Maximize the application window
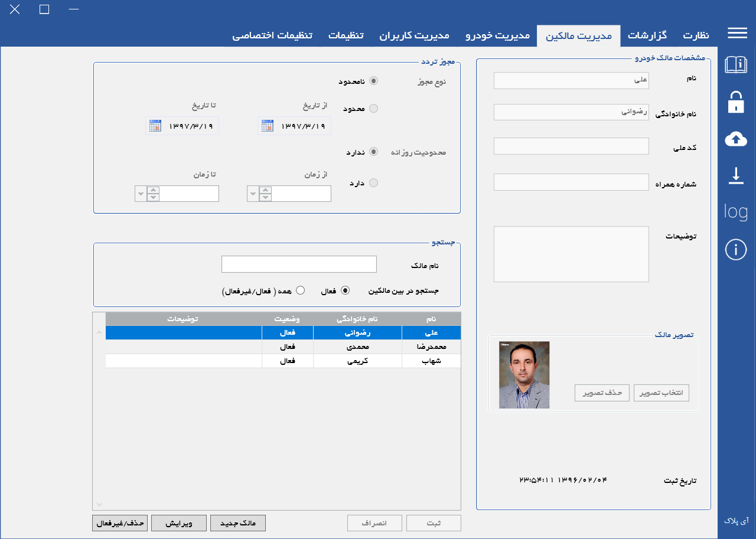Screen dimensions: 756x539 coord(44,9)
